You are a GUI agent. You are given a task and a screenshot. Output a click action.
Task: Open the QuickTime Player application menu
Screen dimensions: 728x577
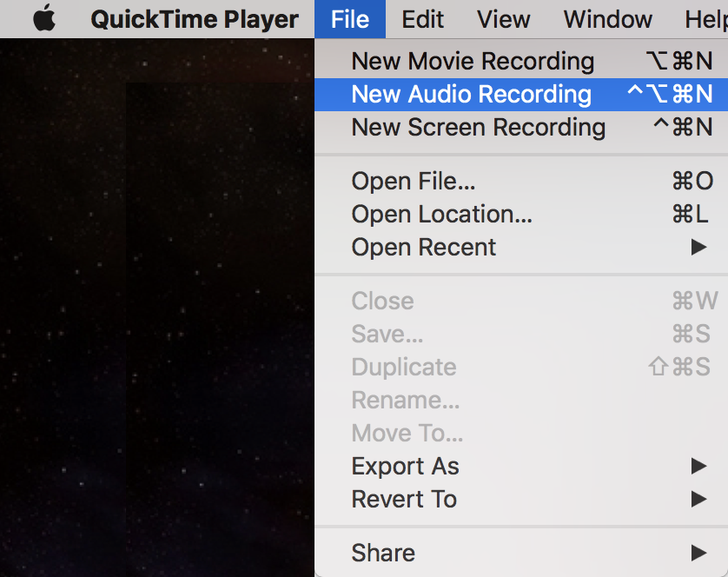pos(195,19)
